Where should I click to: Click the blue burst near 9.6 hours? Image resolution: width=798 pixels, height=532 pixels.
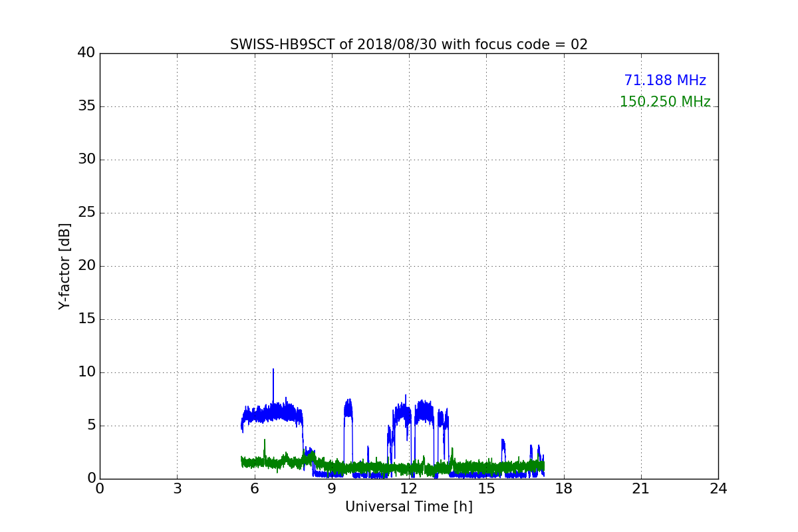tap(348, 409)
